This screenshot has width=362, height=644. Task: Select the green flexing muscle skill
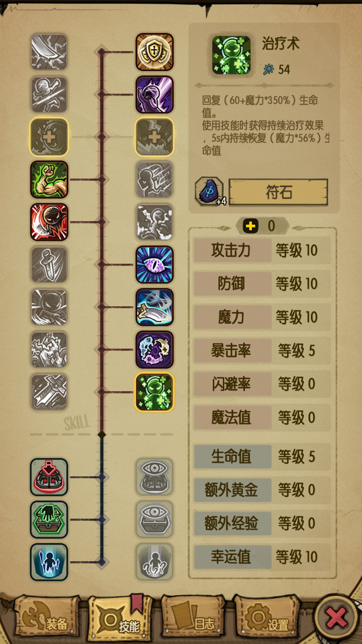(49, 179)
